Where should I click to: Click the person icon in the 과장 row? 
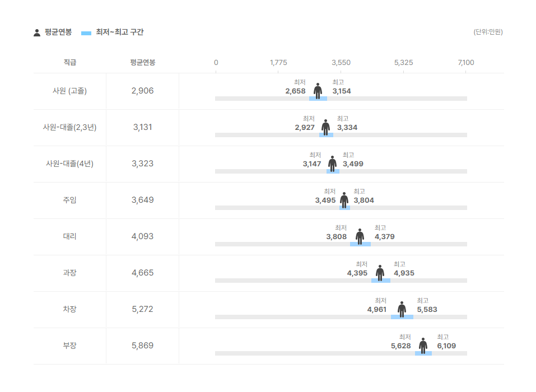(x=380, y=273)
